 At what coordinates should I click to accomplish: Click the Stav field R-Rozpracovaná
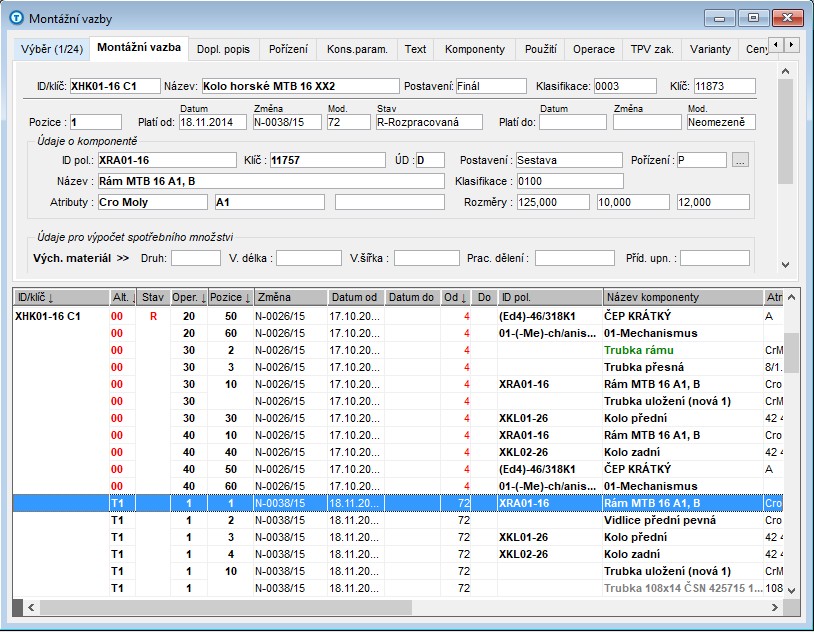429,123
